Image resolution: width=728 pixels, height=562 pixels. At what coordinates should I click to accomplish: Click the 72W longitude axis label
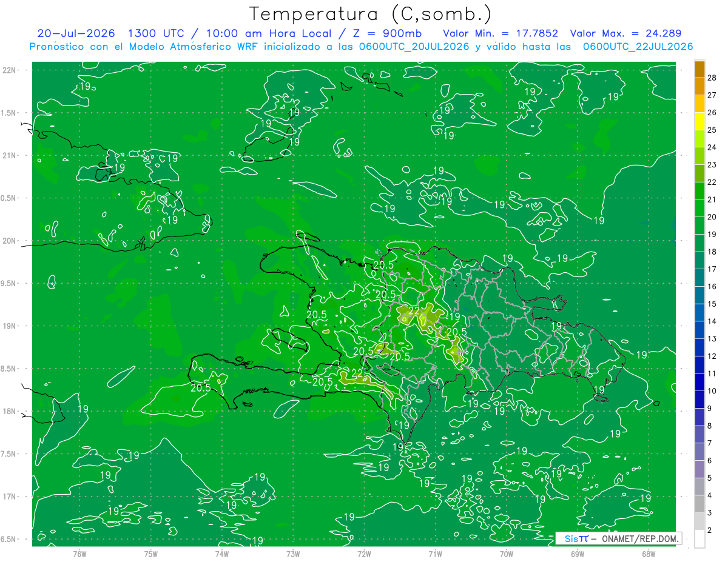click(364, 554)
